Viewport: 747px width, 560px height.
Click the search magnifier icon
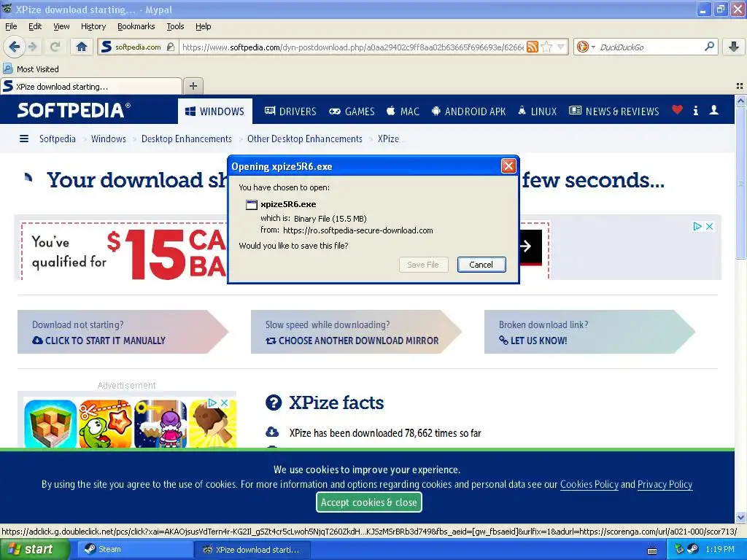point(709,47)
